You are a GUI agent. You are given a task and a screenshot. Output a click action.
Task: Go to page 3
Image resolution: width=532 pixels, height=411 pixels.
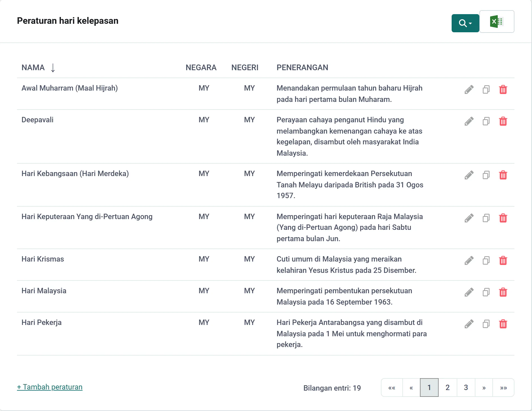click(466, 388)
